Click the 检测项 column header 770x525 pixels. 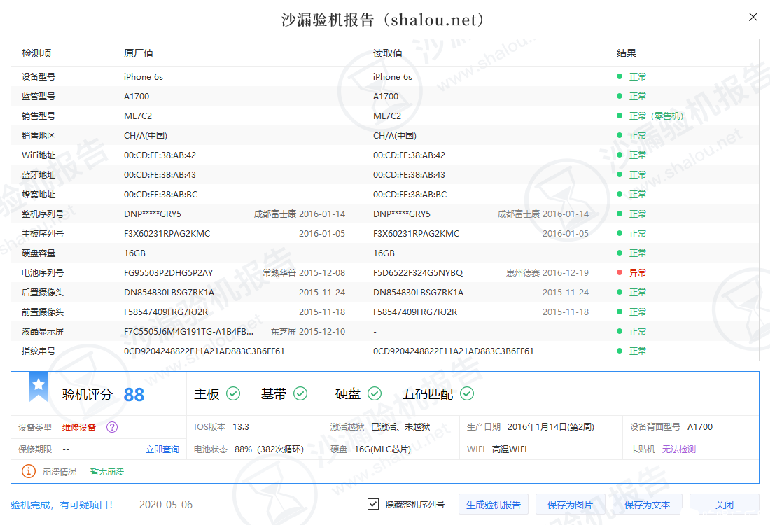click(x=36, y=53)
